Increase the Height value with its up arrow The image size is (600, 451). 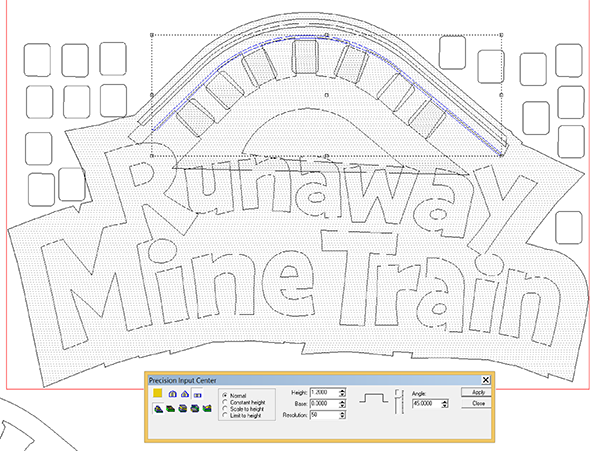[342, 391]
